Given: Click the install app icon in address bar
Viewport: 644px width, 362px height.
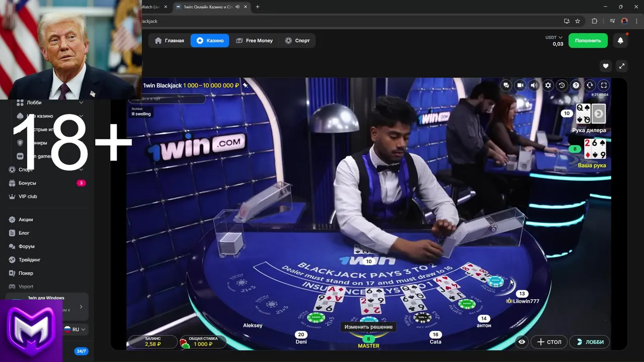Looking at the screenshot, I should pyautogui.click(x=567, y=21).
